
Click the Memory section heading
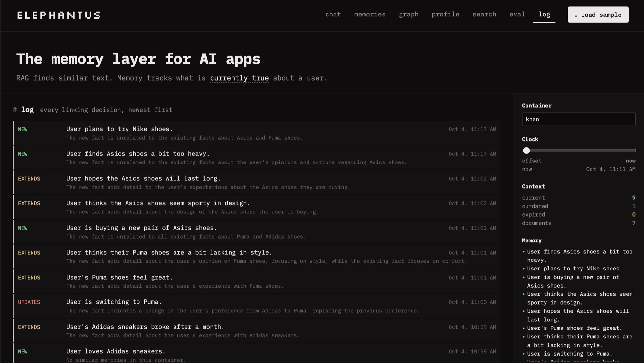[x=532, y=240]
